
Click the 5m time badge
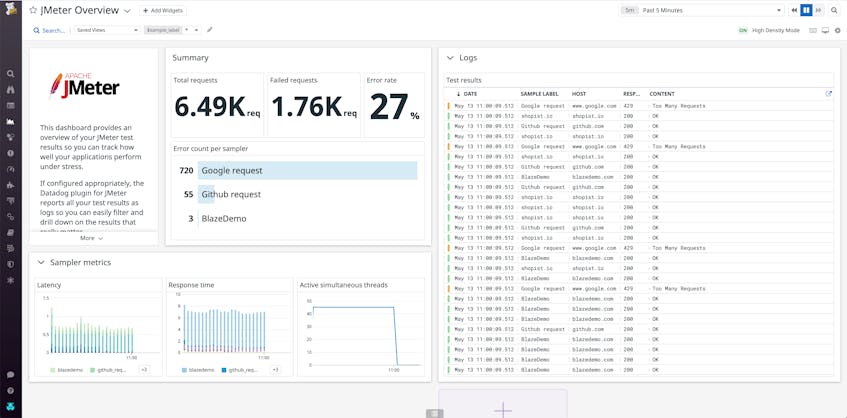[x=629, y=10]
